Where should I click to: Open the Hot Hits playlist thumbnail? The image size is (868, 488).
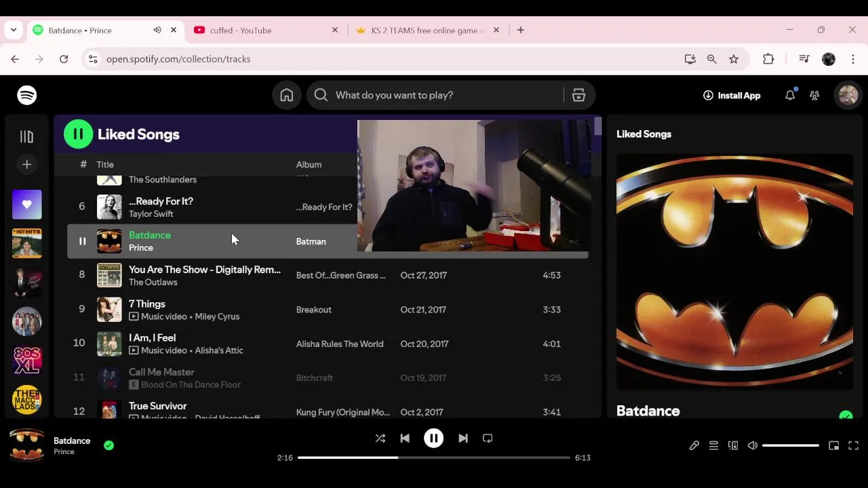[x=27, y=243]
